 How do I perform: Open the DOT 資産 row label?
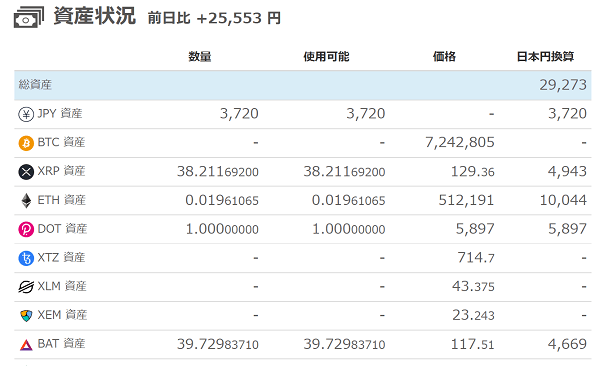[62, 229]
